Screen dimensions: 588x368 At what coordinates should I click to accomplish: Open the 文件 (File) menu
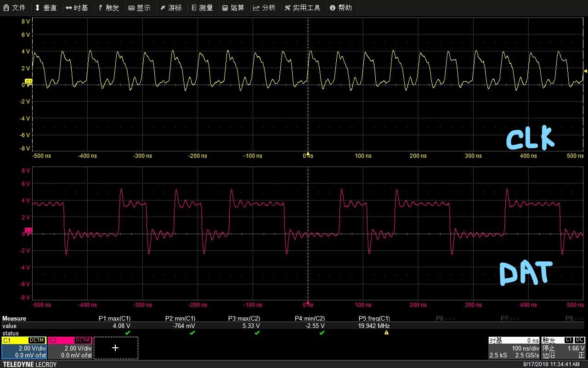pos(15,8)
